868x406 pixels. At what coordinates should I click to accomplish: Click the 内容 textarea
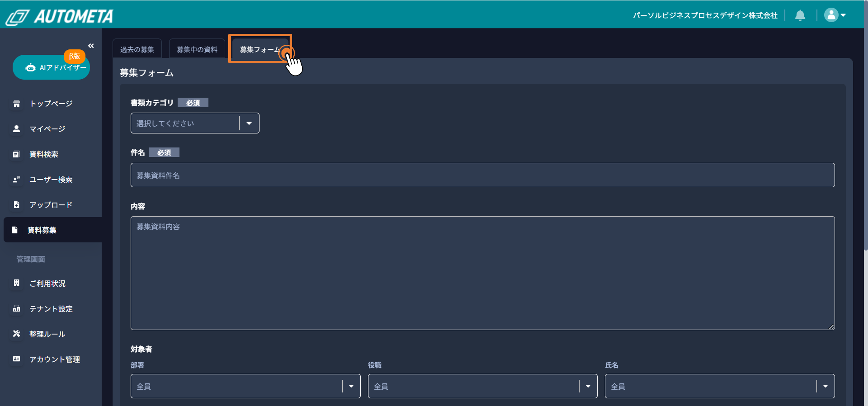tap(482, 273)
